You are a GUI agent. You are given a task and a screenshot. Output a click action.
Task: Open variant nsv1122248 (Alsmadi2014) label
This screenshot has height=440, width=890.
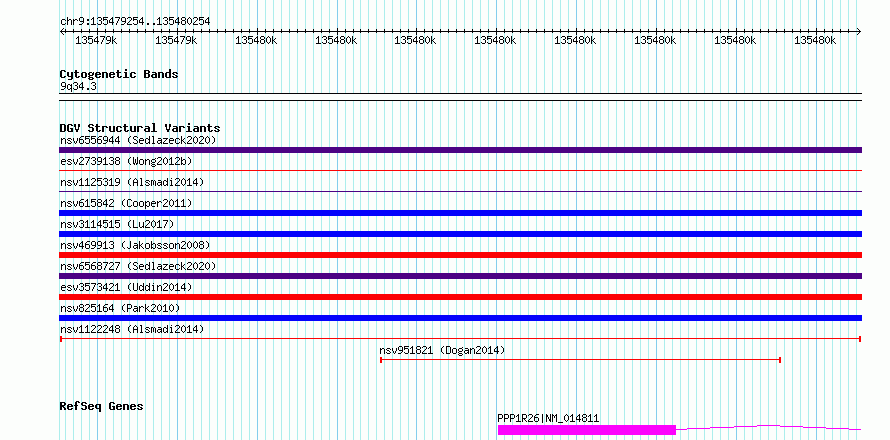[132, 329]
